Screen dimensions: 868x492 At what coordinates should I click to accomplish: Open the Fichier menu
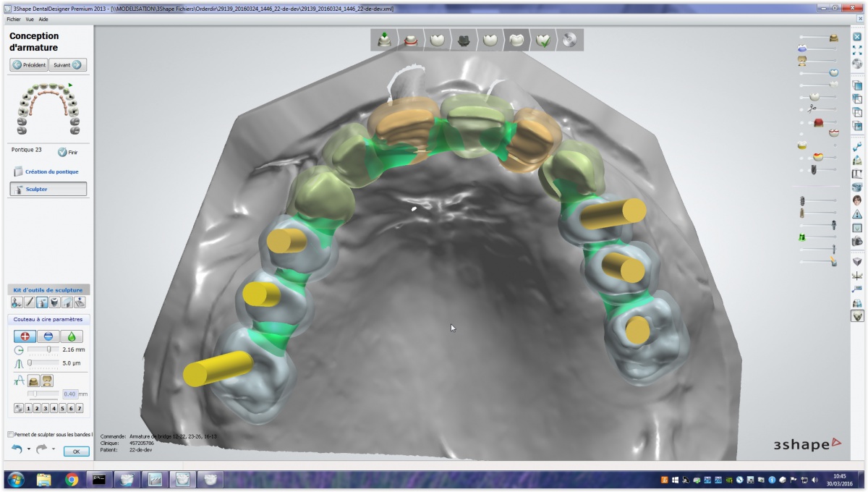coord(14,19)
